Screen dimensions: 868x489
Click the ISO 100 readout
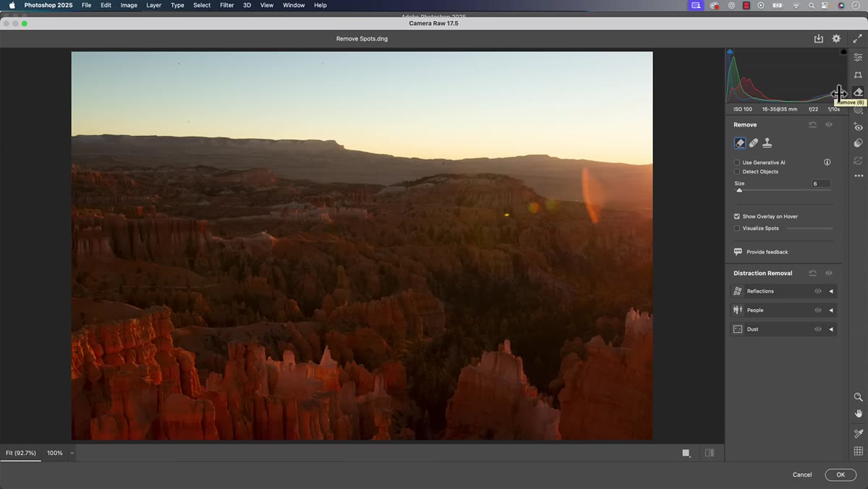tap(742, 109)
